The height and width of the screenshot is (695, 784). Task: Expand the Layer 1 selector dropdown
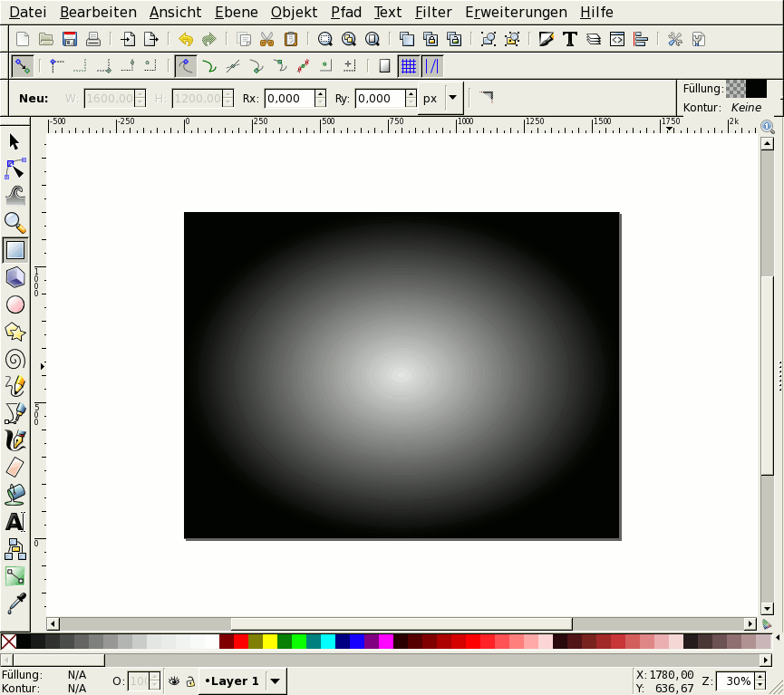276,681
